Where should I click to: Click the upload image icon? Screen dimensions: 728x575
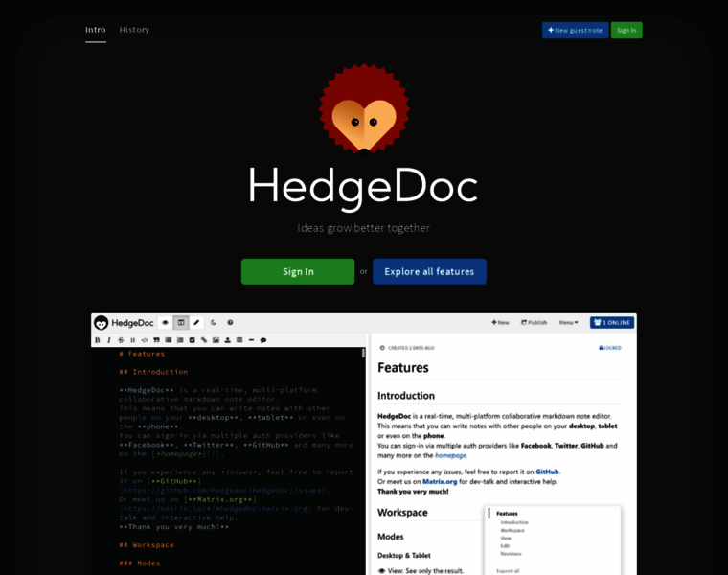pos(228,340)
